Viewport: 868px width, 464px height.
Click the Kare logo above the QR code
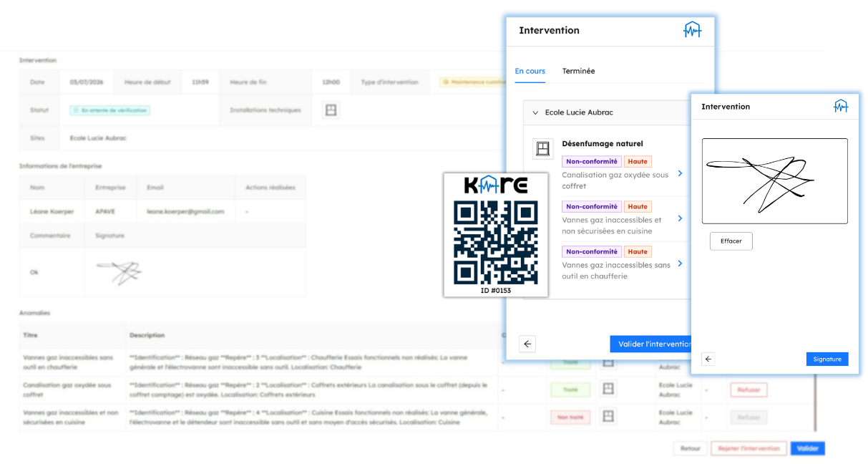[x=495, y=186]
